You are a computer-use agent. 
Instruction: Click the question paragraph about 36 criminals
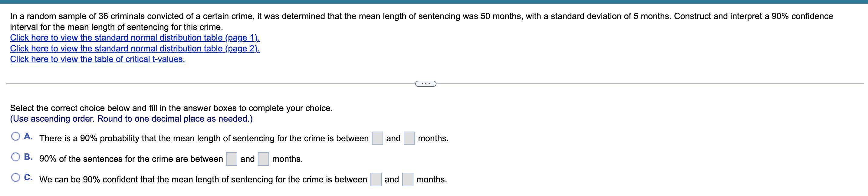coord(421,17)
